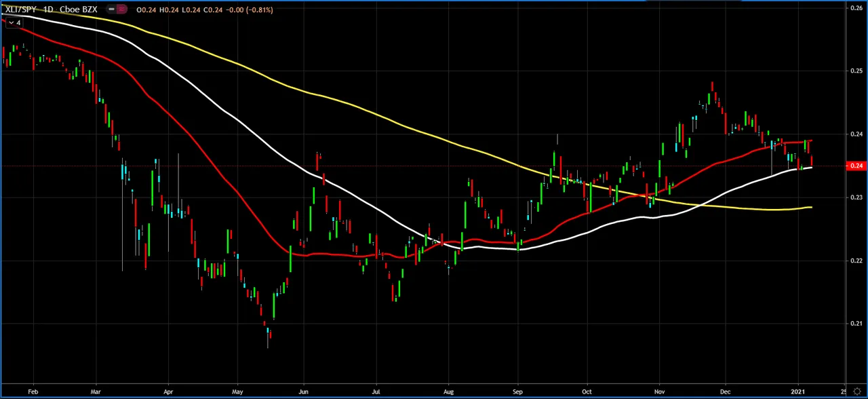Click the Feb label on time axis
Image resolution: width=868 pixels, height=399 pixels.
[33, 392]
